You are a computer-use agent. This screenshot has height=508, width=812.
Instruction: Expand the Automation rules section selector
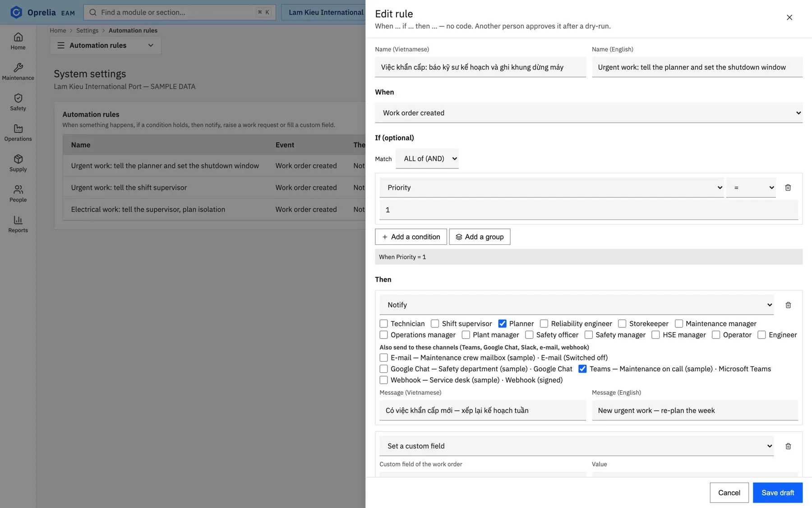point(106,45)
